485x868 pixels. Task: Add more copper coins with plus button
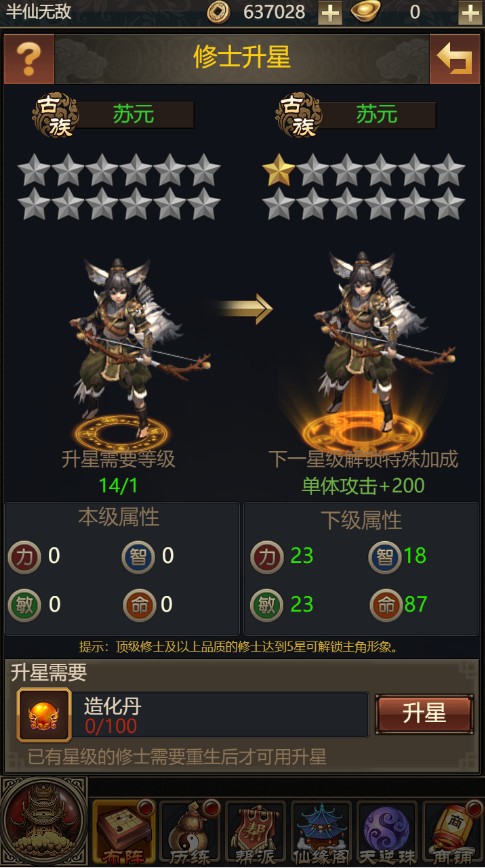(330, 12)
